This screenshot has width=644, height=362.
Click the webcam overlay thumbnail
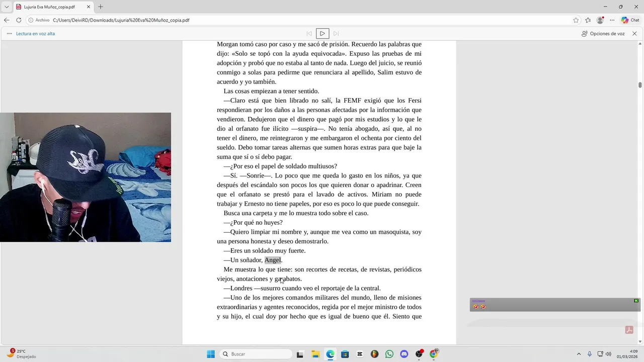pos(86,177)
